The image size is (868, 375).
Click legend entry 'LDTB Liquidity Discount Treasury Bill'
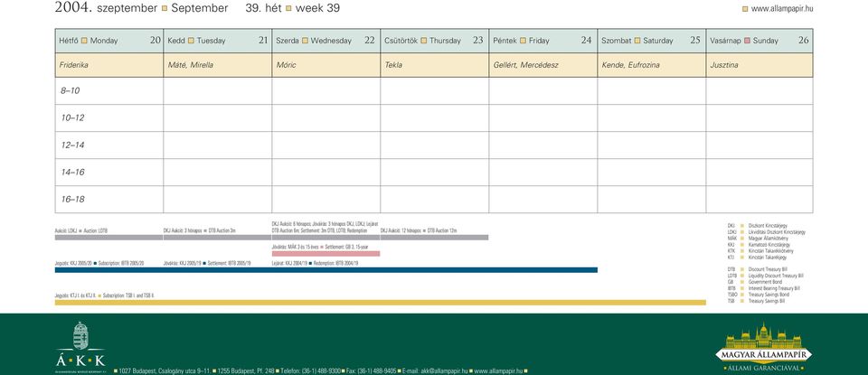pyautogui.click(x=766, y=276)
